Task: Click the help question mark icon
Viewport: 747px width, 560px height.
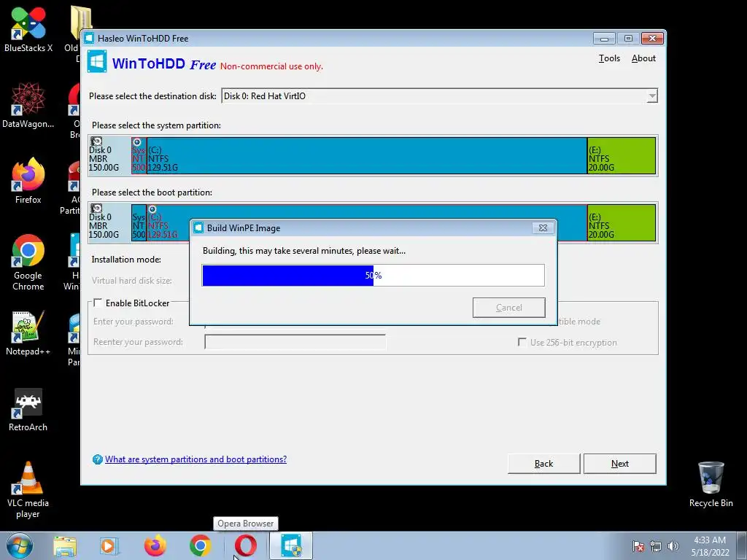Action: point(97,459)
